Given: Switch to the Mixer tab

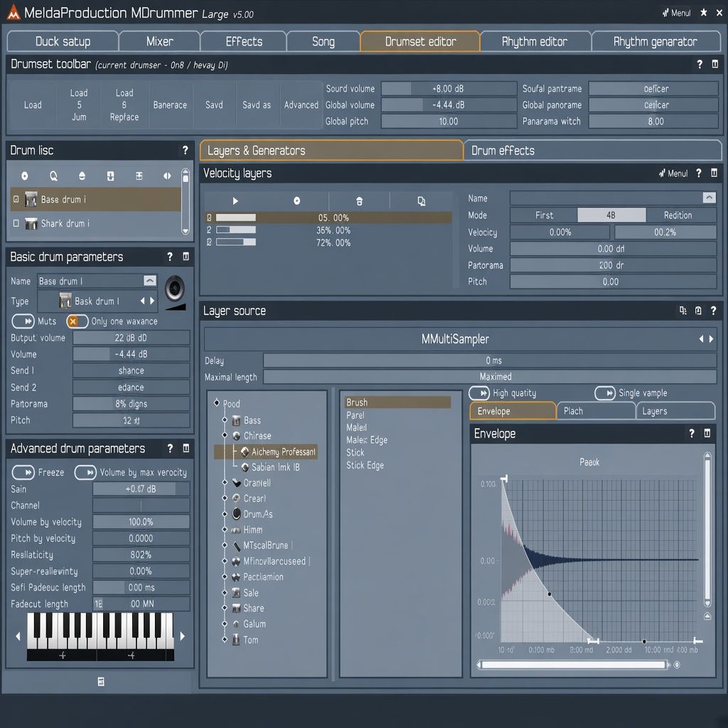Looking at the screenshot, I should tap(160, 41).
